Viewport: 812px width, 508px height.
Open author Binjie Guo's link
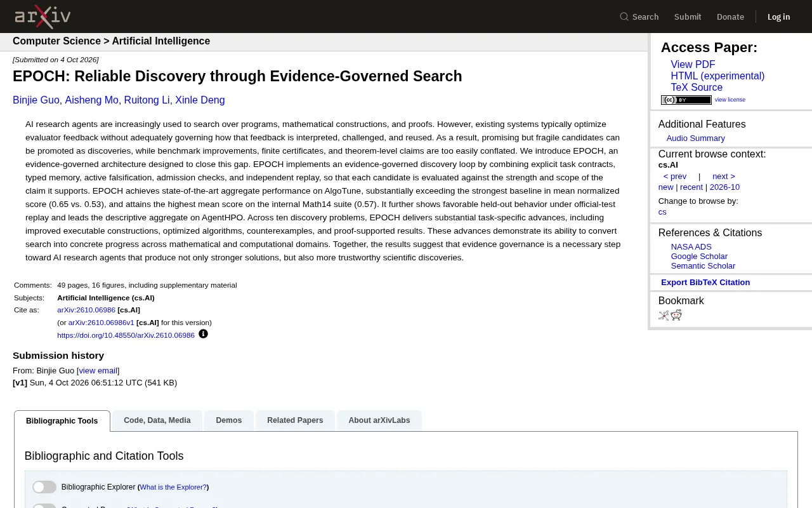pyautogui.click(x=36, y=100)
